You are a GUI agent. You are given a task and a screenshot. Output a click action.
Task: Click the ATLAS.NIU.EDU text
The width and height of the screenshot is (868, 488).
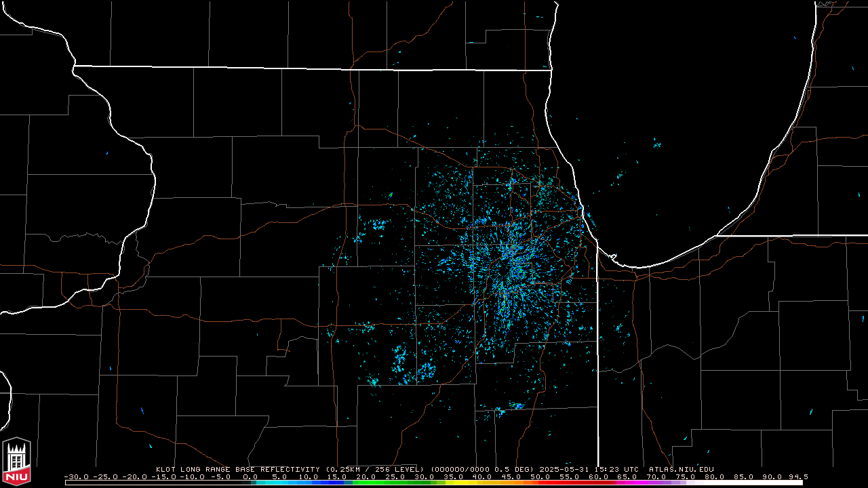[682, 469]
